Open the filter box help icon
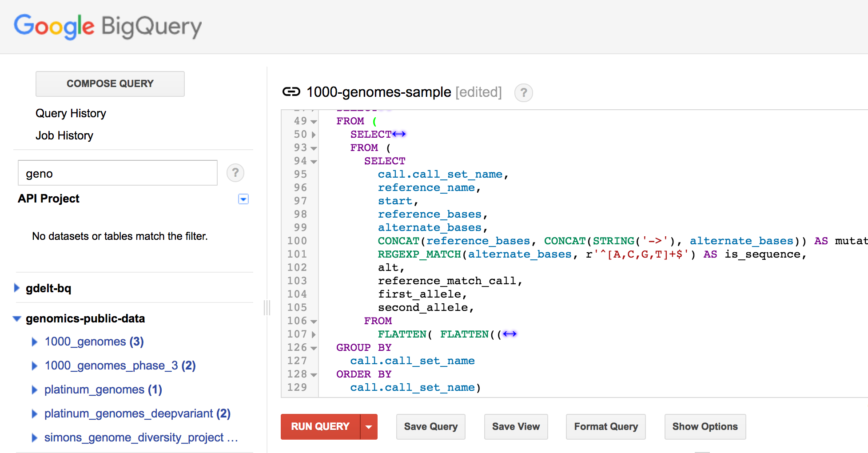 click(x=235, y=173)
